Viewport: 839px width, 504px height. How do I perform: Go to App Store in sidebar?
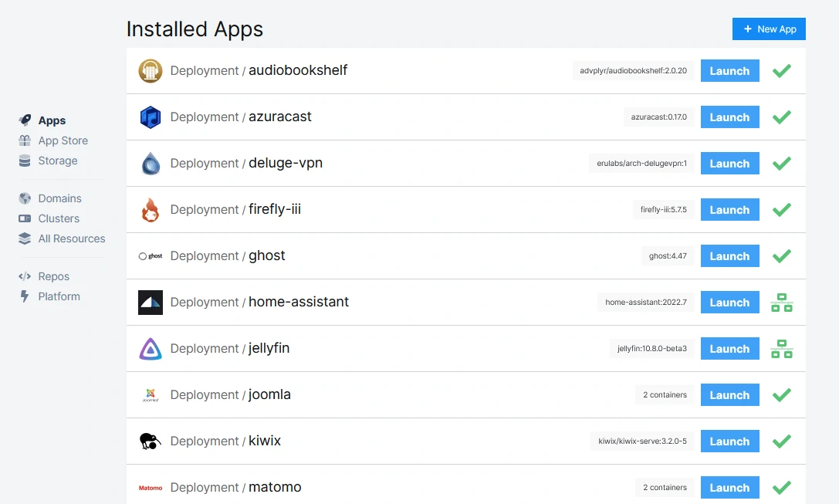(63, 140)
